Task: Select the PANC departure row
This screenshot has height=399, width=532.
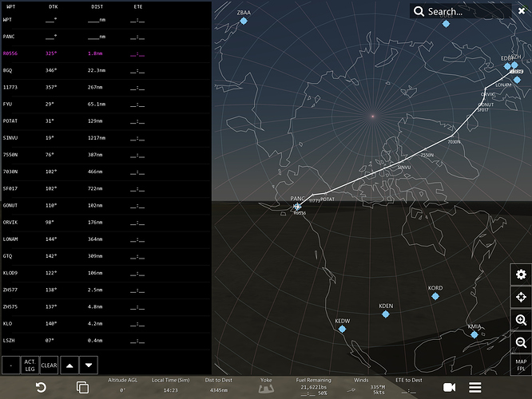Action: [x=106, y=37]
